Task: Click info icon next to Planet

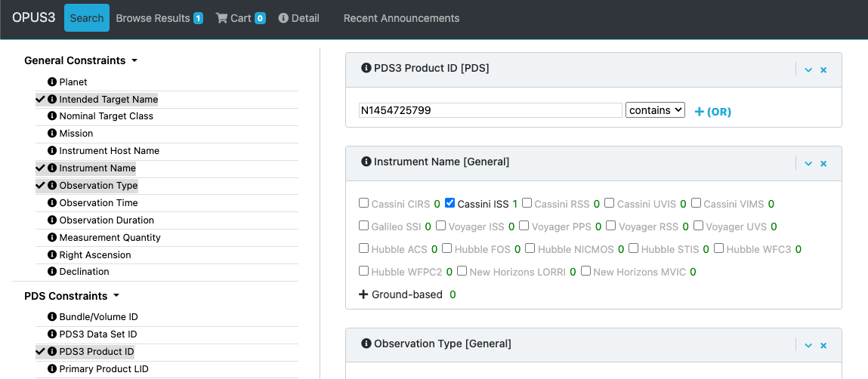Action: (52, 82)
